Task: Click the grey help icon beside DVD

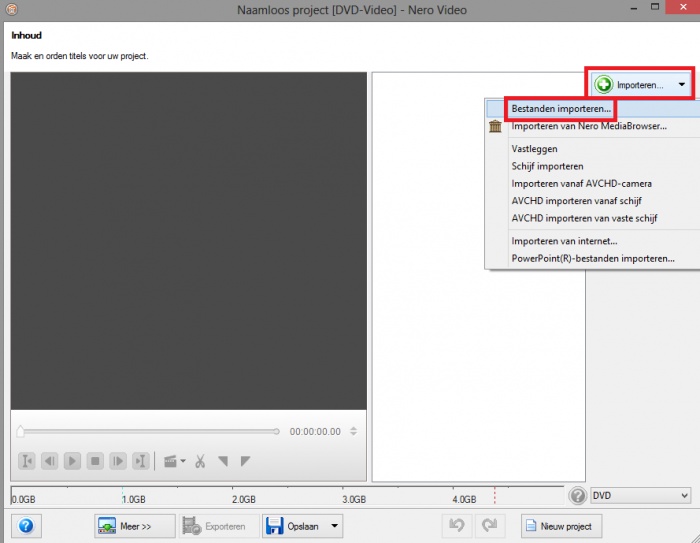Action: click(x=578, y=496)
